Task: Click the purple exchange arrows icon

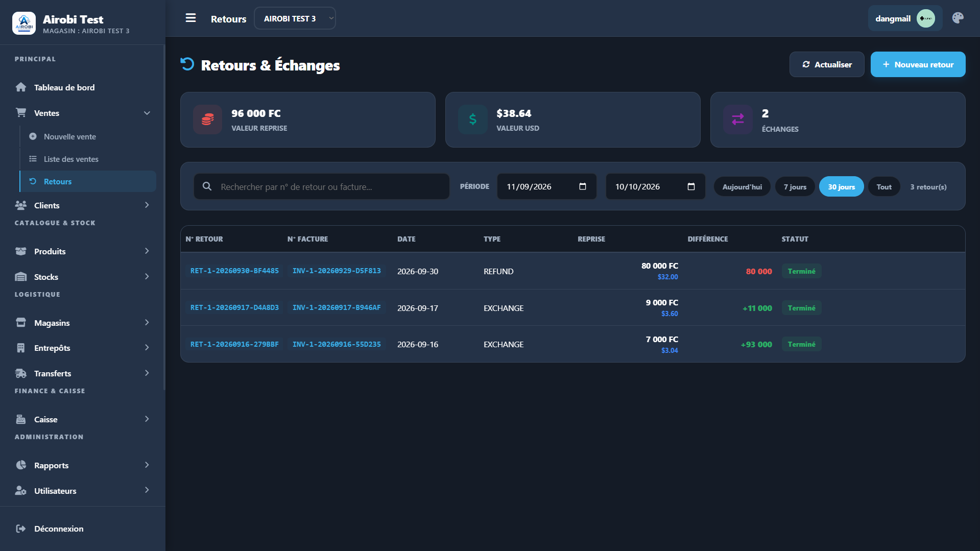Action: click(x=737, y=119)
